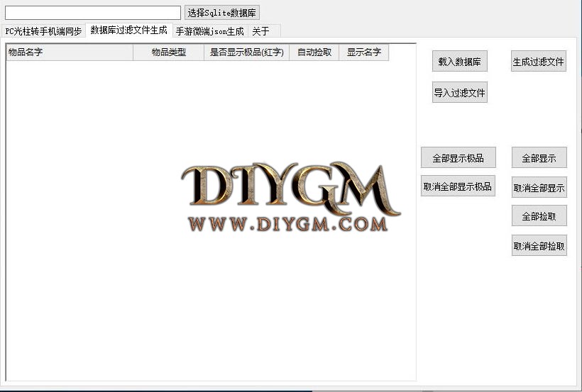The width and height of the screenshot is (582, 392).
Task: Click the 全部显示极品 button
Action: pyautogui.click(x=458, y=157)
